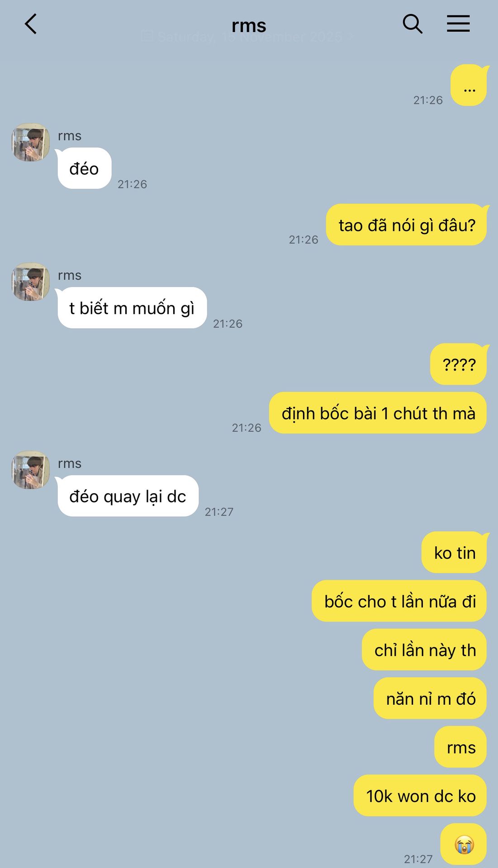Tap rms avatar beside "đéo" message
The height and width of the screenshot is (868, 498).
pos(30,142)
